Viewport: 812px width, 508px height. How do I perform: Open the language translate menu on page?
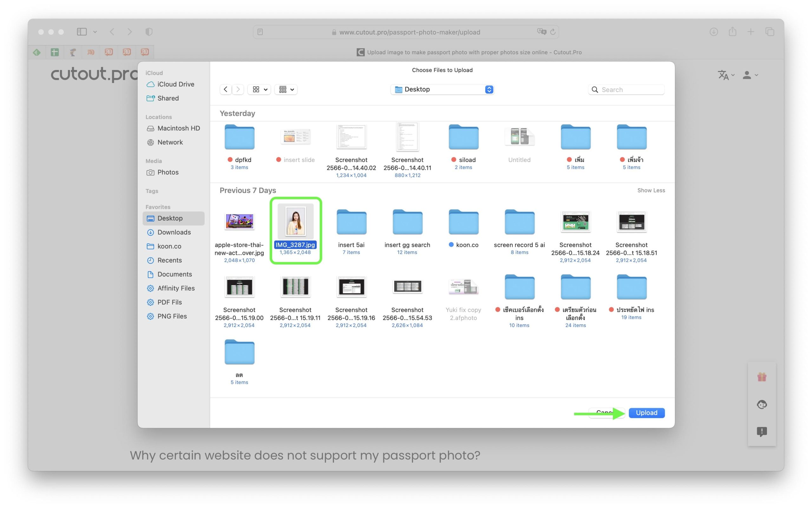[x=725, y=75]
